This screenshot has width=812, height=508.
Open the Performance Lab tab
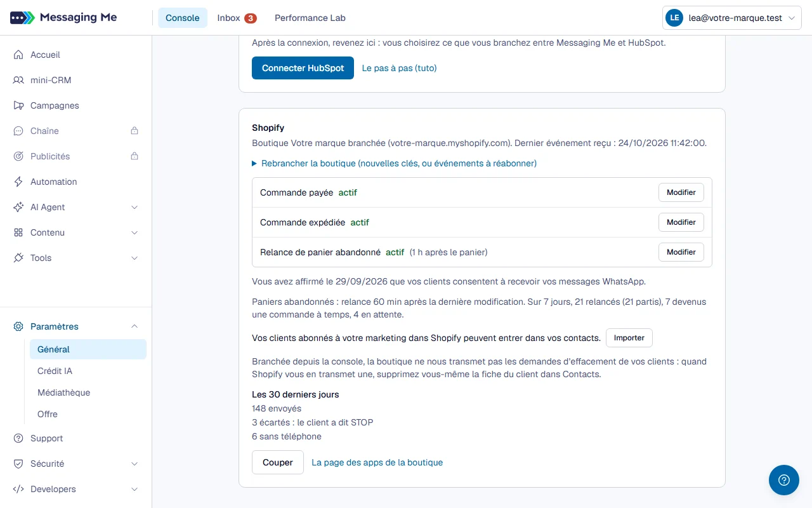310,18
